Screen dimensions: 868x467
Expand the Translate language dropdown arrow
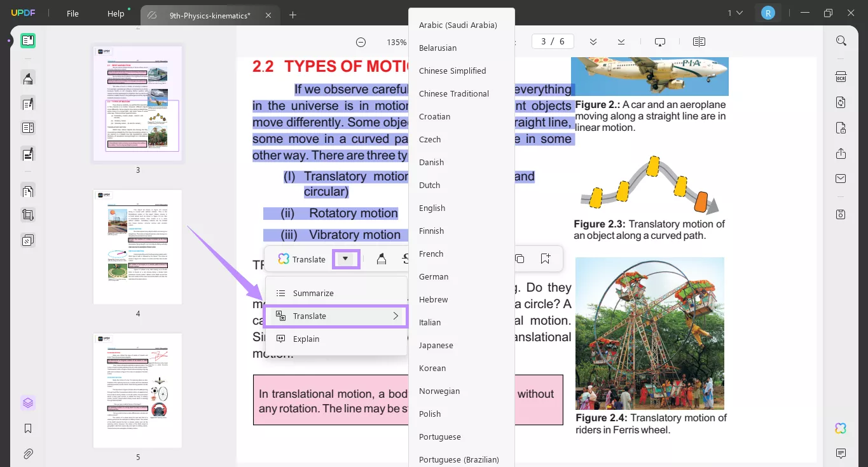coord(346,259)
